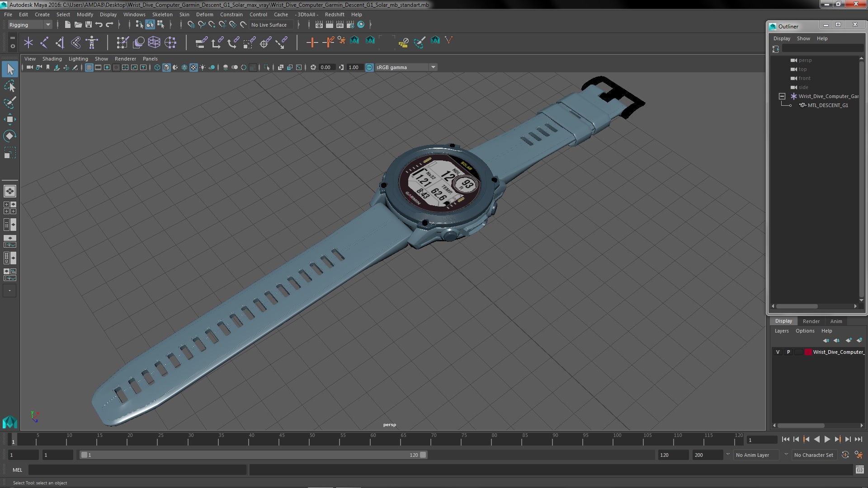
Task: Click playback end time field 120
Action: (x=673, y=455)
